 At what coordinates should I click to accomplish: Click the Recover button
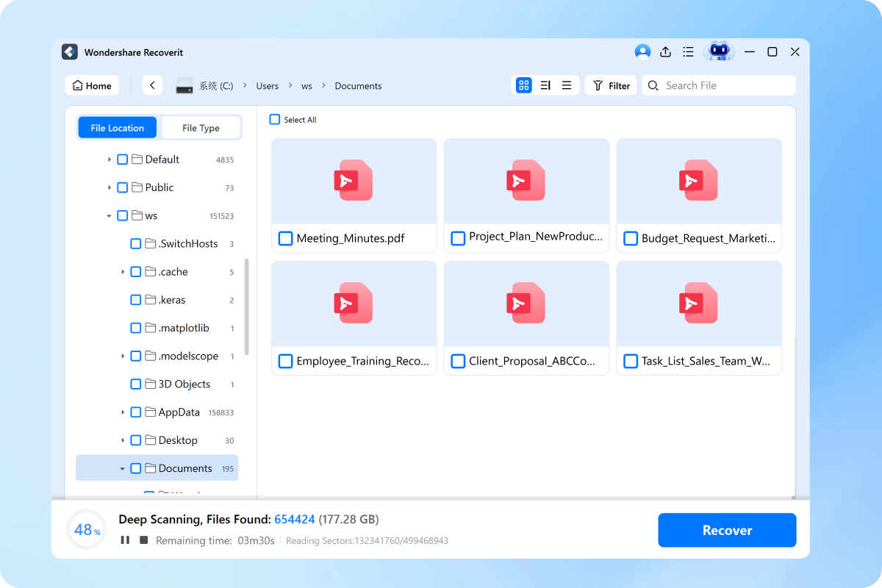tap(727, 530)
